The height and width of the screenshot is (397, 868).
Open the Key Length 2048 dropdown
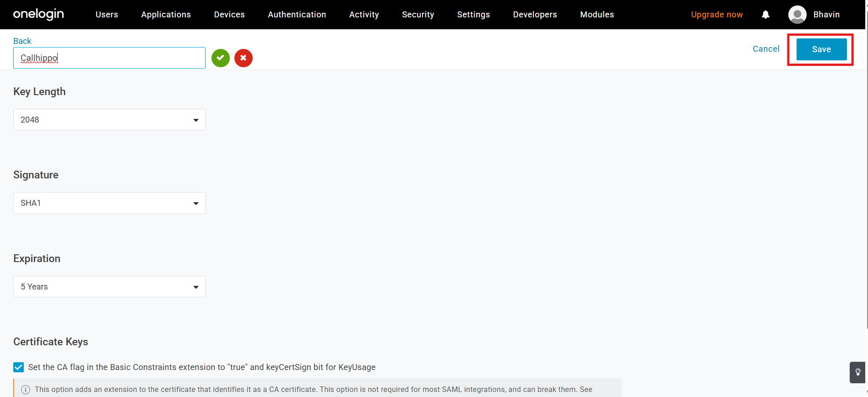coord(109,120)
